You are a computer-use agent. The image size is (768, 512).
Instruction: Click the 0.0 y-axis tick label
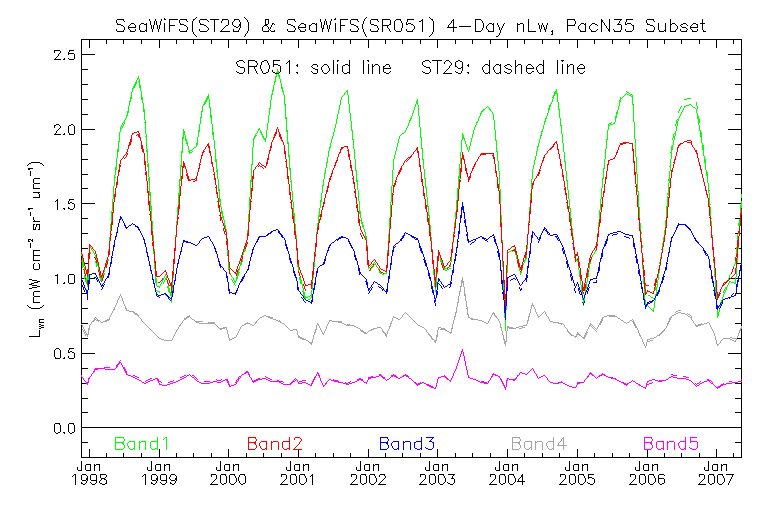64,428
